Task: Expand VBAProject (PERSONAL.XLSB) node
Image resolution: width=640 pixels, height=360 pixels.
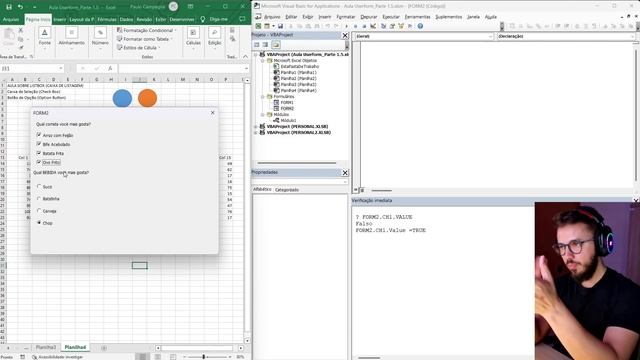Action: [256, 127]
